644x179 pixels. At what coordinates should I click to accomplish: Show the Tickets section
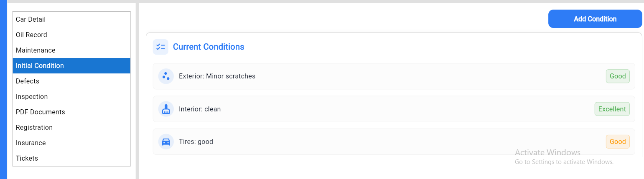click(x=27, y=159)
